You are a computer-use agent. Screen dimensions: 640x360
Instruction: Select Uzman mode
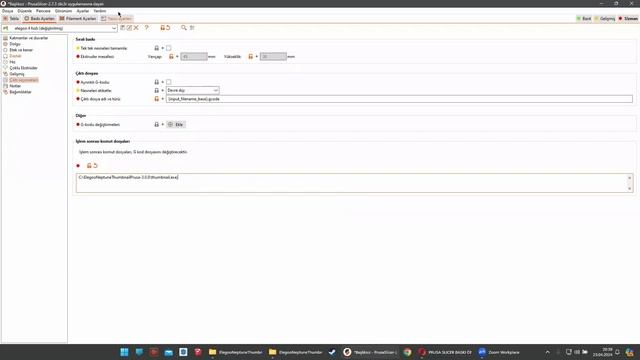628,18
